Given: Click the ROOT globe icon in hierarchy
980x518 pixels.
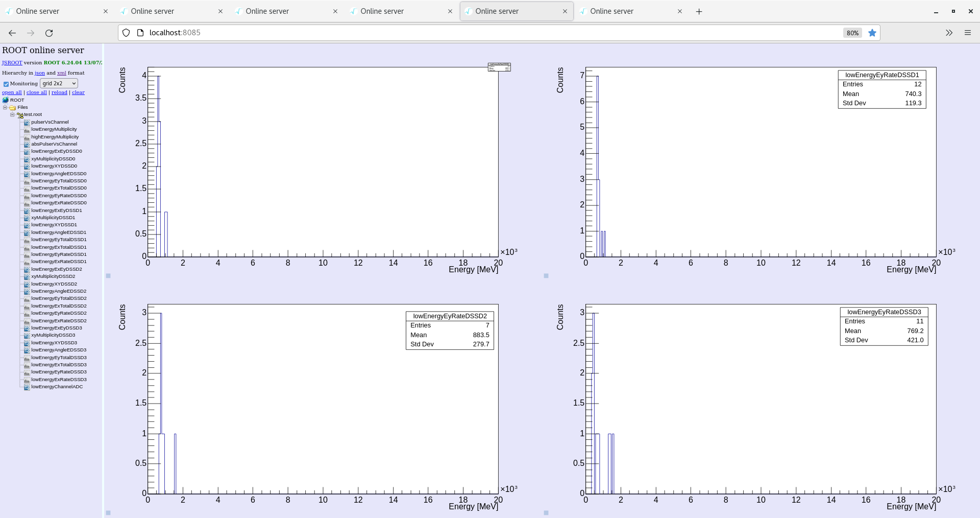Looking at the screenshot, I should (6, 100).
